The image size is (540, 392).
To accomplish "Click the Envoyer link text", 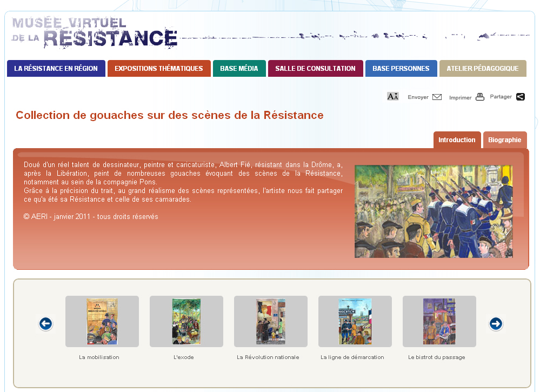I will [418, 97].
